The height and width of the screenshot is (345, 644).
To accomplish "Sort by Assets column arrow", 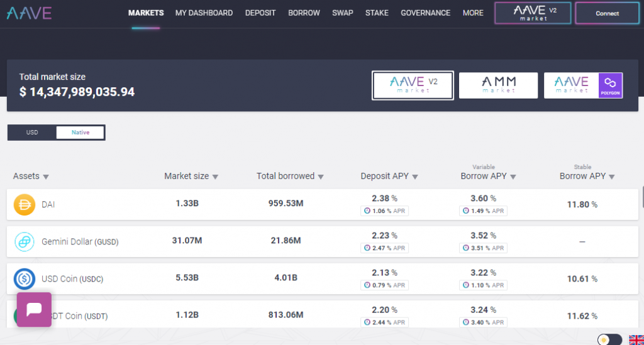I will pyautogui.click(x=46, y=177).
